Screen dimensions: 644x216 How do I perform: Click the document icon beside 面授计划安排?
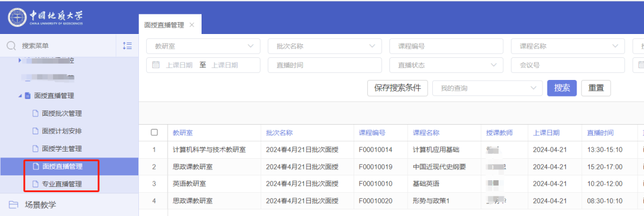tap(35, 131)
